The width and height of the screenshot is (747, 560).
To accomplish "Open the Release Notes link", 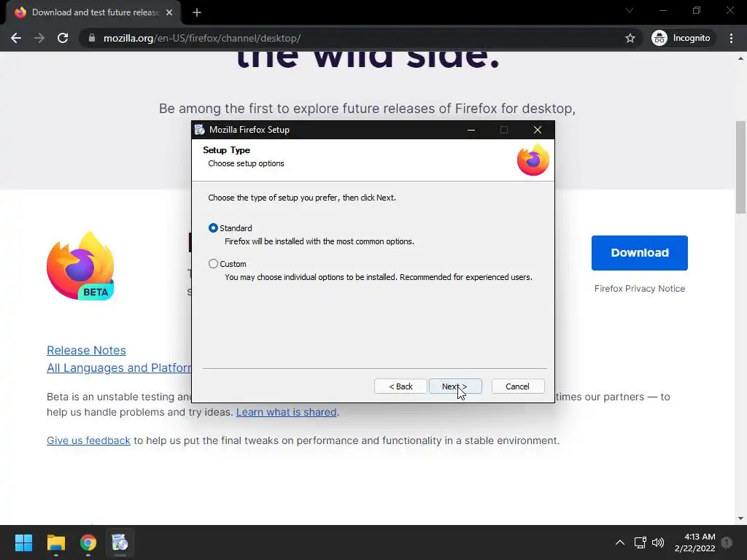I will coord(86,351).
